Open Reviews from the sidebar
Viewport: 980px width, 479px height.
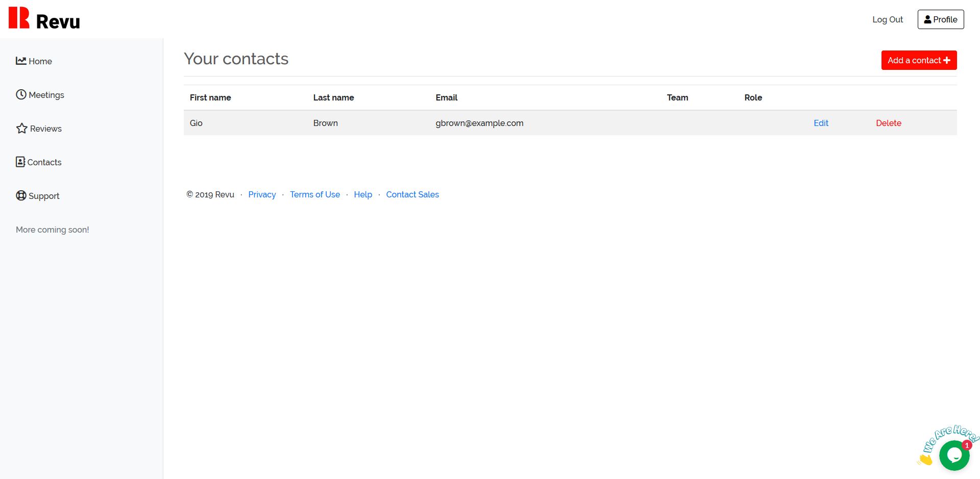[39, 129]
